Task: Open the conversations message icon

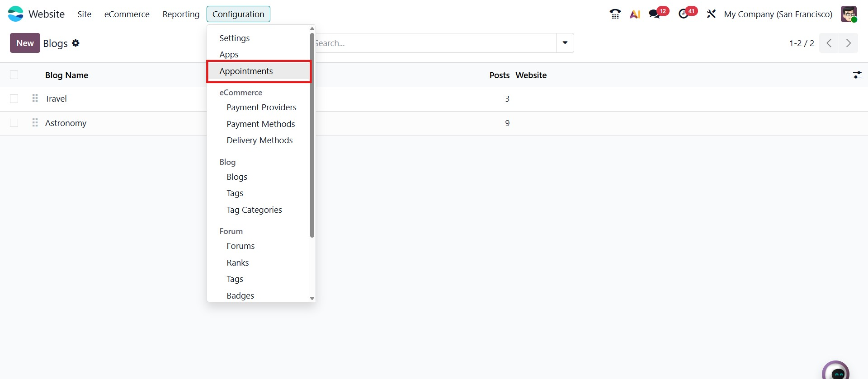Action: pos(654,14)
